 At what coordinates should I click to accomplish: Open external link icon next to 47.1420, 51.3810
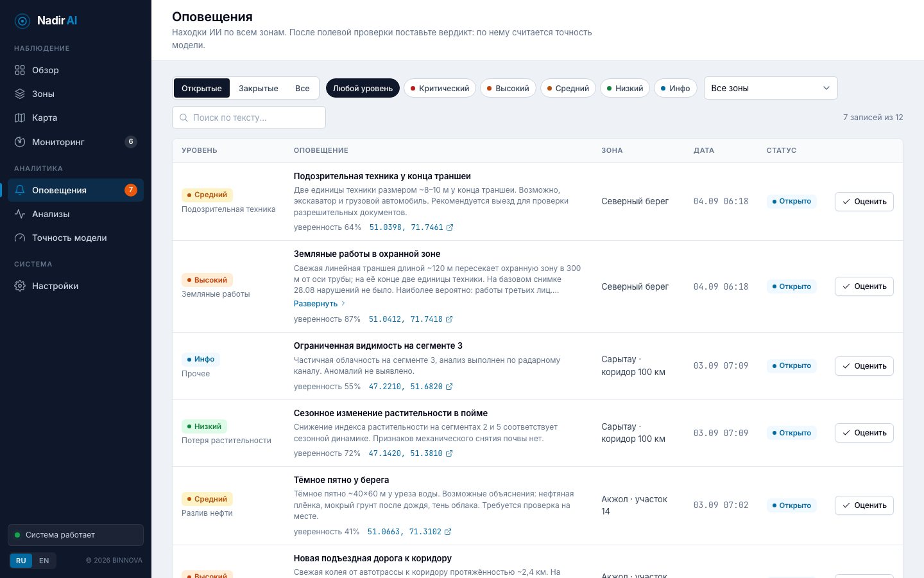(x=449, y=453)
